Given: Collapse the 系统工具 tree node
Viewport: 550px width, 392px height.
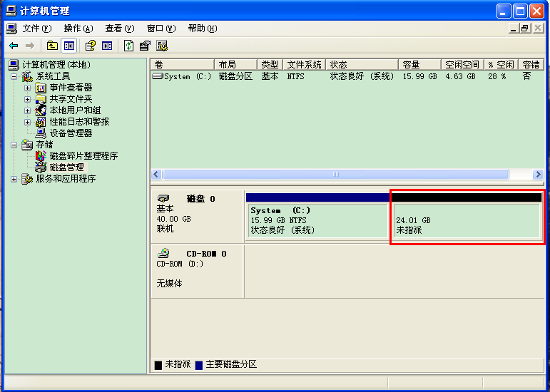Looking at the screenshot, I should pos(14,76).
